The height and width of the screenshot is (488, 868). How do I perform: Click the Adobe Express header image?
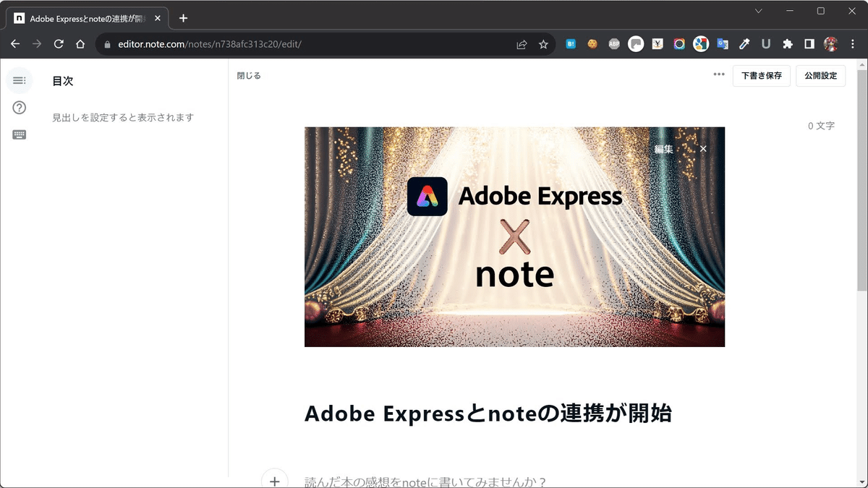[514, 237]
